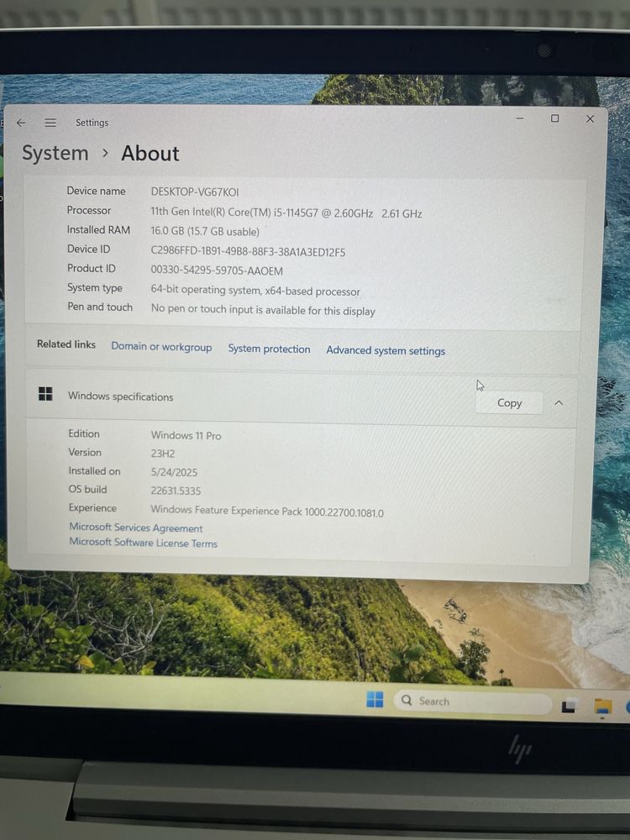Navigate to System in the breadcrumb

[55, 153]
